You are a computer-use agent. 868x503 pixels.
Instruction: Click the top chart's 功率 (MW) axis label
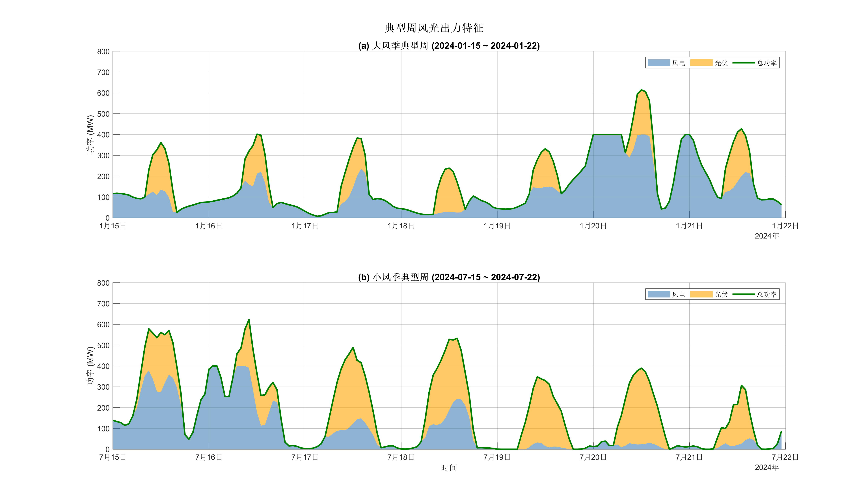click(90, 134)
